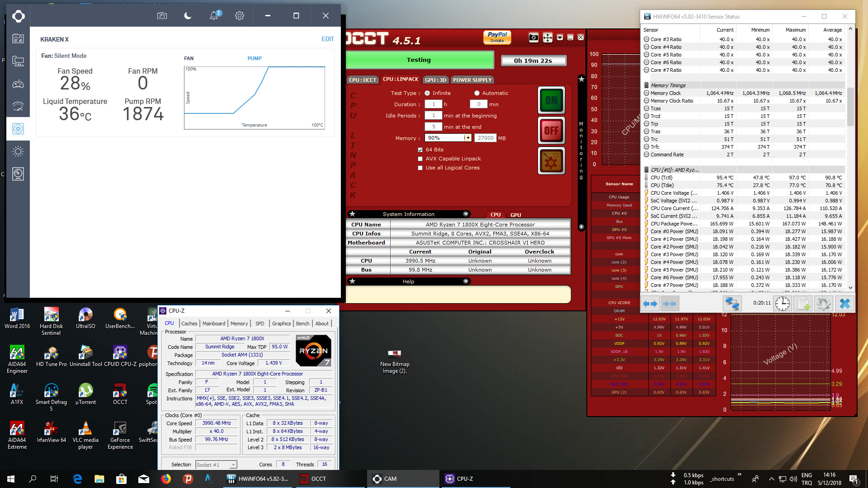Select FAN curve in CAM graph
The width and height of the screenshot is (868, 488).
click(189, 58)
